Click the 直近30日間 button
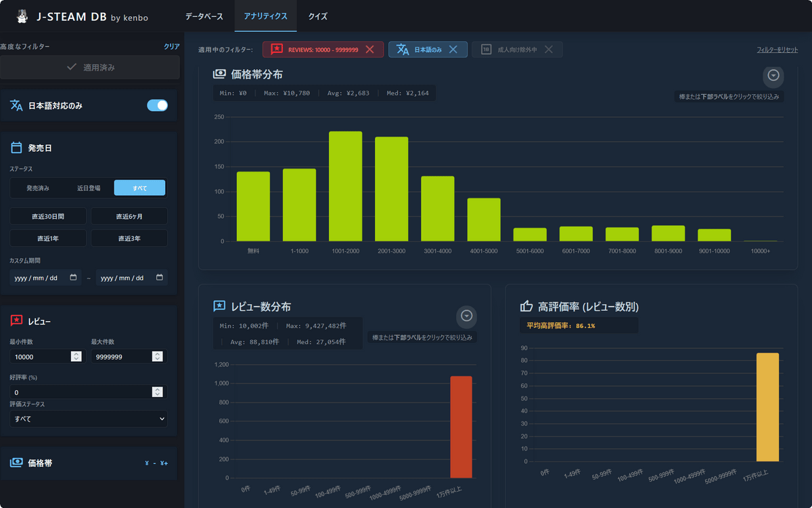 click(48, 217)
